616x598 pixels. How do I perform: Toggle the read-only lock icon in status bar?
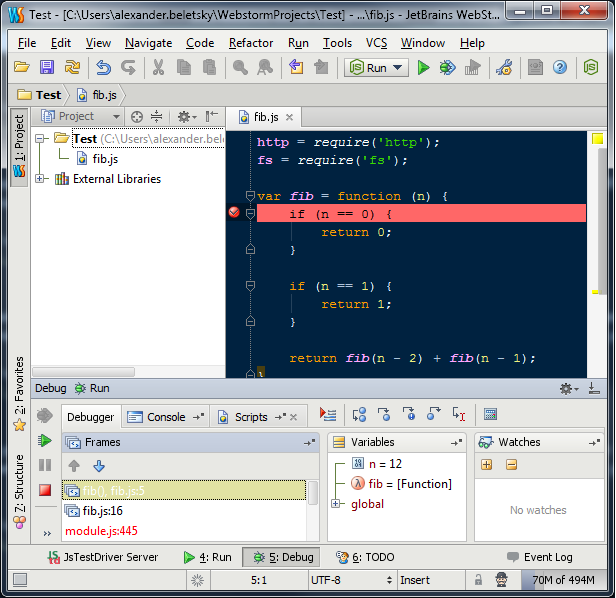click(478, 580)
